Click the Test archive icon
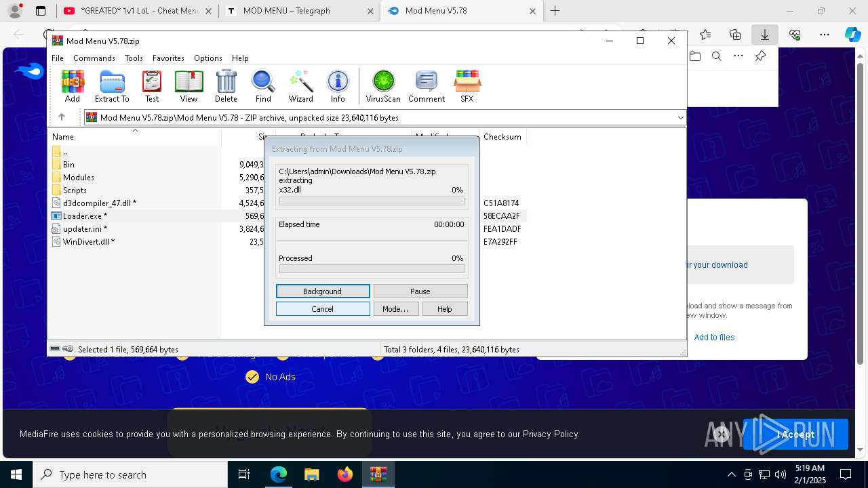This screenshot has width=868, height=488. coord(152,86)
